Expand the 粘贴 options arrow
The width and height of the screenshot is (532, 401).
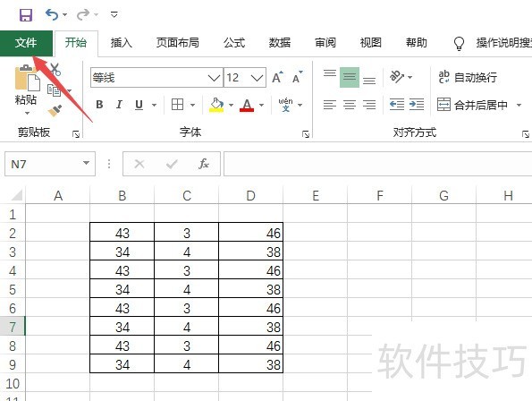coord(27,113)
